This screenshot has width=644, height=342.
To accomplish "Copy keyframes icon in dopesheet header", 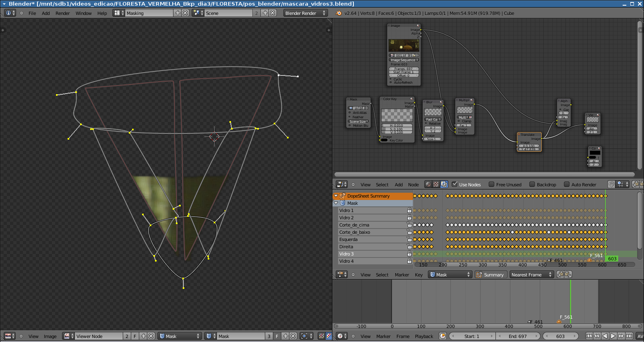I will 560,274.
